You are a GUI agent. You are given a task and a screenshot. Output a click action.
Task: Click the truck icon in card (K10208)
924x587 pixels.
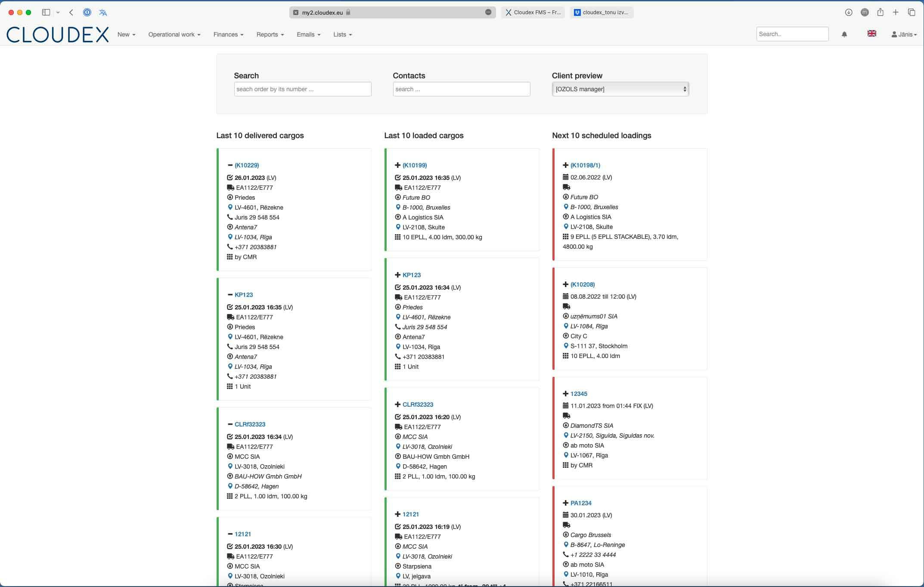566,306
